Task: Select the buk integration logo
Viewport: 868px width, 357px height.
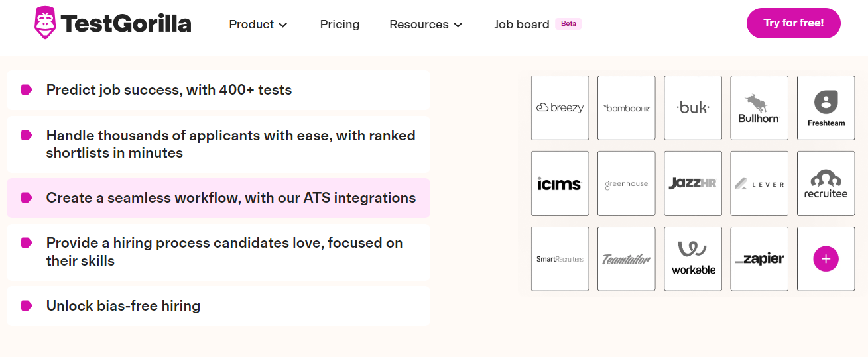Action: [x=693, y=107]
